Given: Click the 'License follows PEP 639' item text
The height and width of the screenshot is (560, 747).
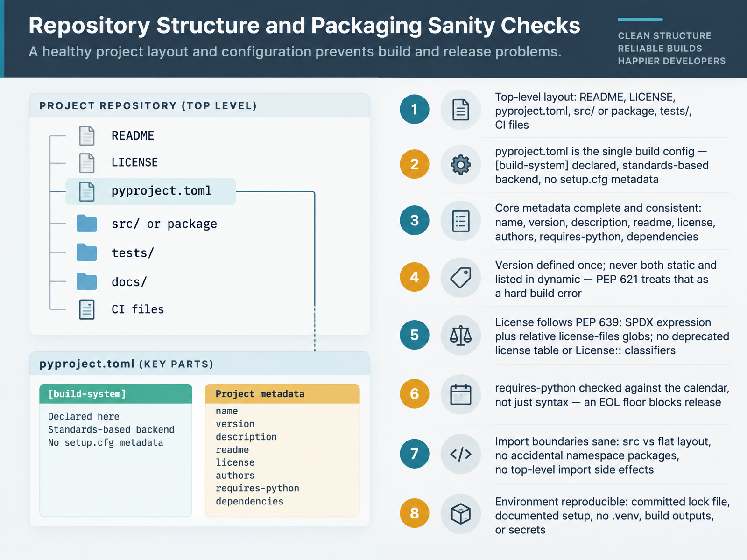Looking at the screenshot, I should 612,336.
